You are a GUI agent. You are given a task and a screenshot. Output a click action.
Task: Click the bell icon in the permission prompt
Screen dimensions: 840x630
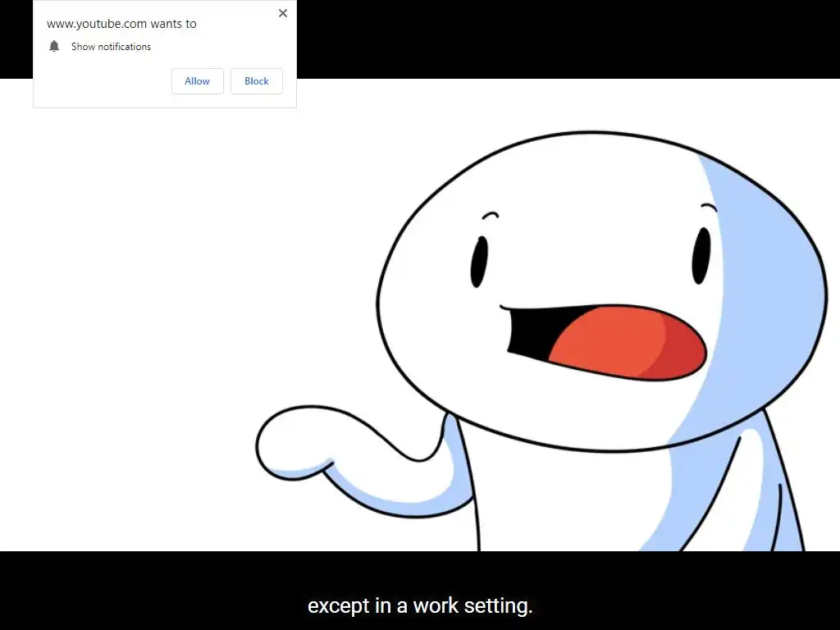54,47
